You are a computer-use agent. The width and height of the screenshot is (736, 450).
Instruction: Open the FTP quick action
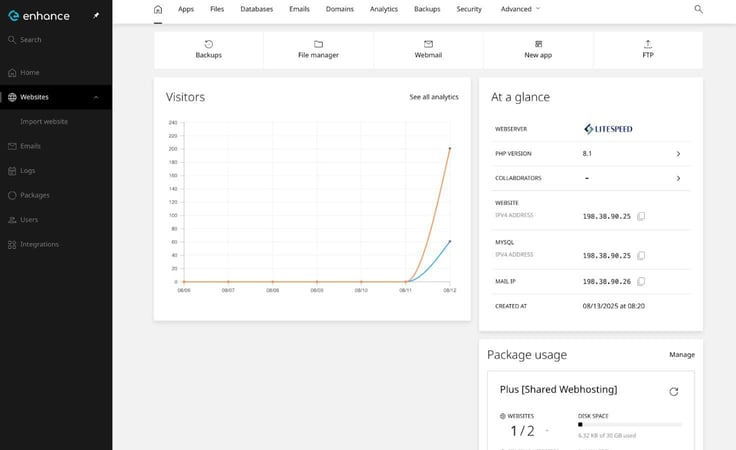[x=648, y=50]
